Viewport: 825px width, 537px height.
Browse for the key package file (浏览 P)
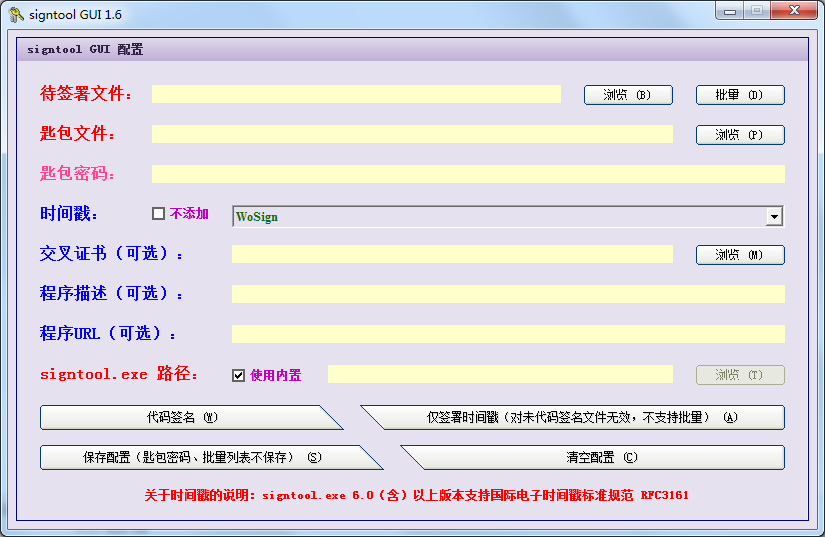coord(740,135)
